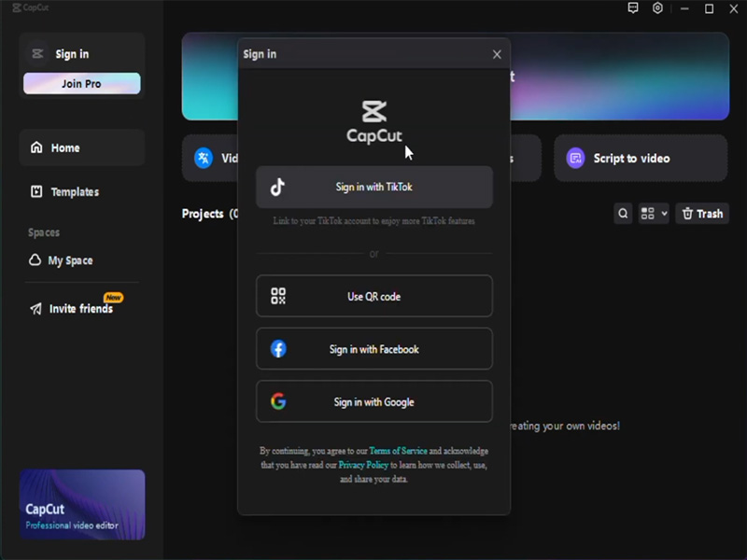Open the Trash for deleted projects
The width and height of the screenshot is (747, 560).
pos(701,213)
